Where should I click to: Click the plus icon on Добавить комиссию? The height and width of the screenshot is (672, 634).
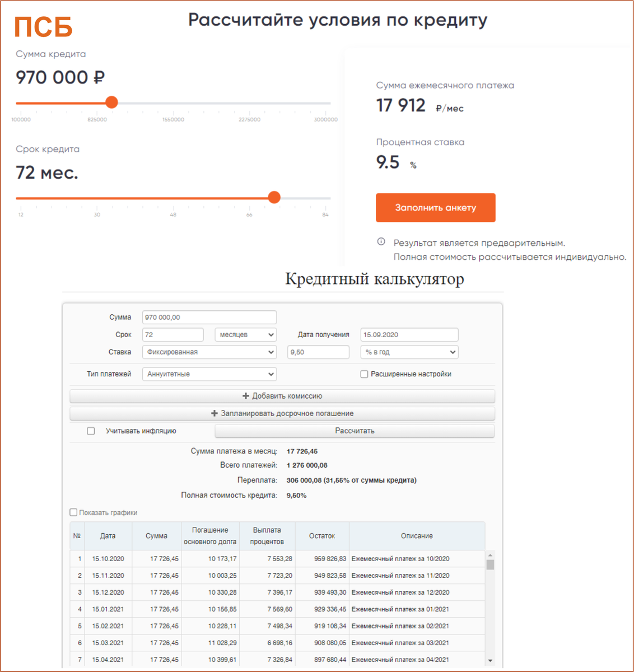click(x=245, y=396)
